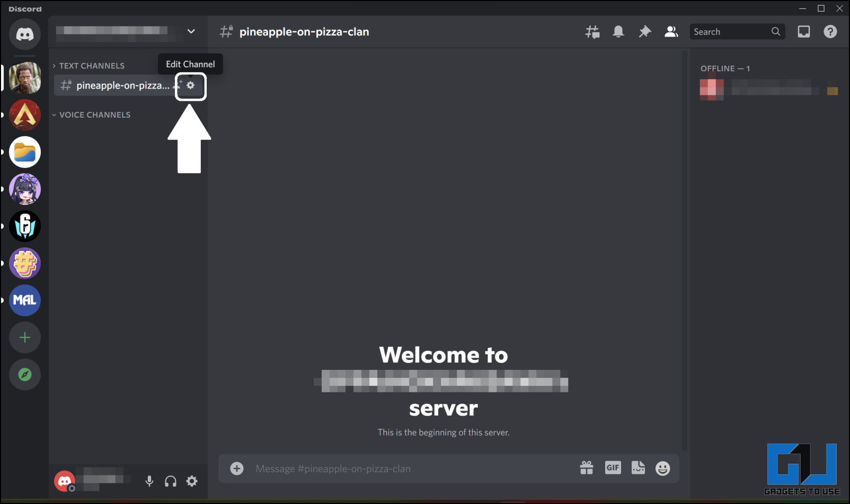Screen dimensions: 850x504
Task: Mute the microphone
Action: pyautogui.click(x=149, y=481)
